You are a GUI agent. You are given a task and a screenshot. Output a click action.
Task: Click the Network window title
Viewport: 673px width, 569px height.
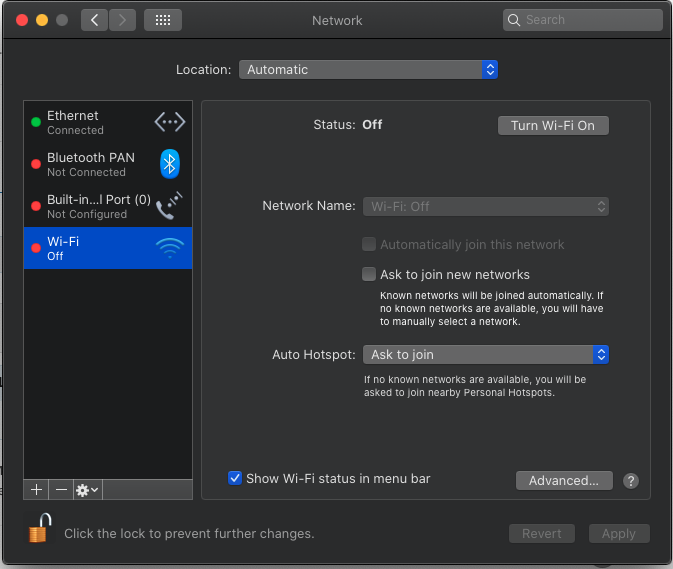point(337,21)
